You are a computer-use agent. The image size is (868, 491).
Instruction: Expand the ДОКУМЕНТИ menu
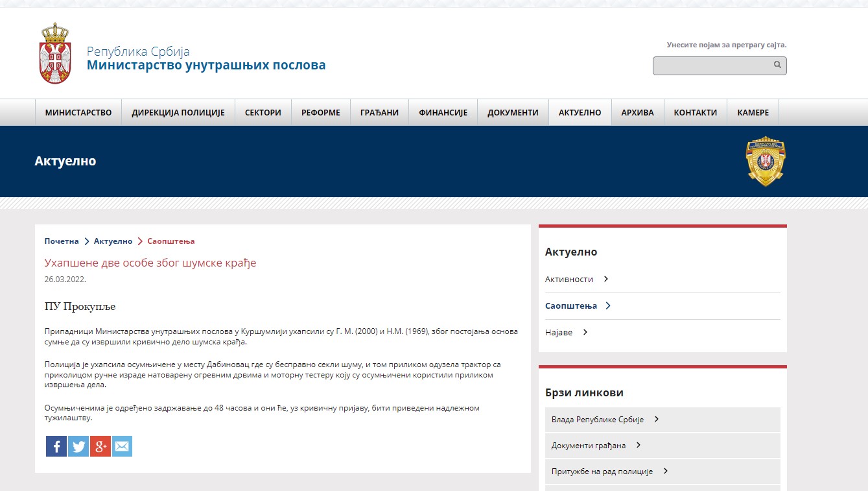click(x=513, y=112)
